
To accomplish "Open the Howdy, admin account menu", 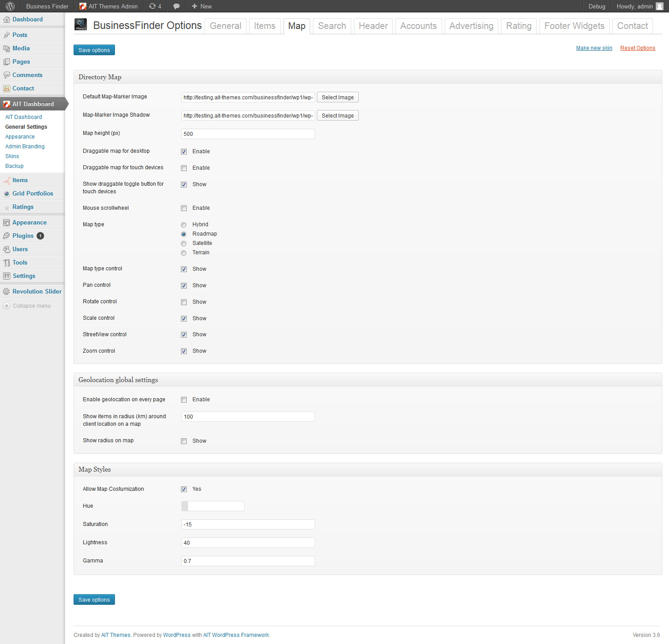I will 635,6.
